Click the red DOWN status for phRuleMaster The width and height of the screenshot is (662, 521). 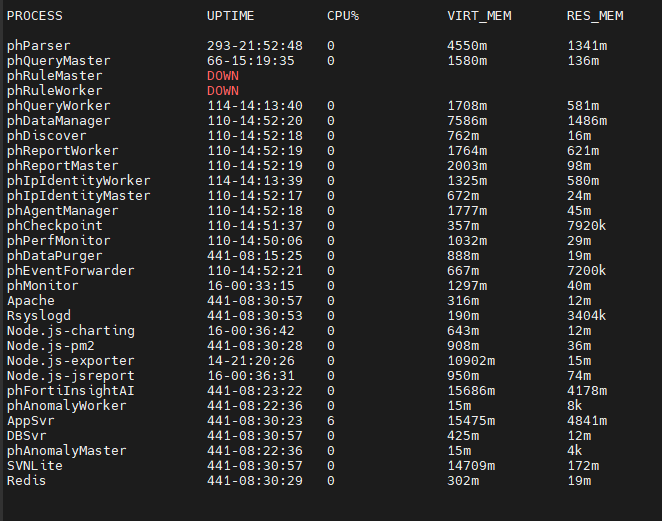click(223, 76)
